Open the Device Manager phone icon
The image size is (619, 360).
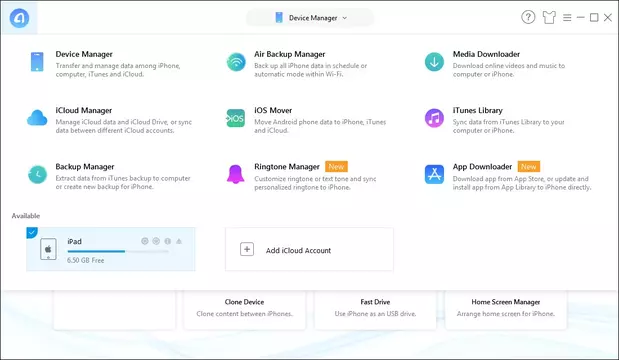click(x=37, y=62)
